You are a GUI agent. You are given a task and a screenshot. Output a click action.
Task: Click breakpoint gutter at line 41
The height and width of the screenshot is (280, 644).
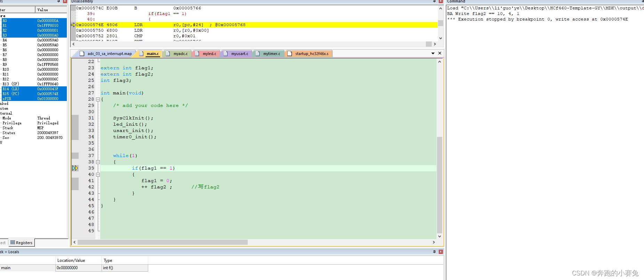[x=75, y=181]
